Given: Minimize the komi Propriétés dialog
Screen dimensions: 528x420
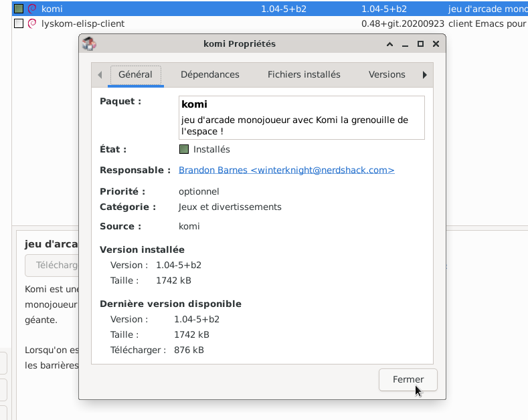Looking at the screenshot, I should pos(405,44).
